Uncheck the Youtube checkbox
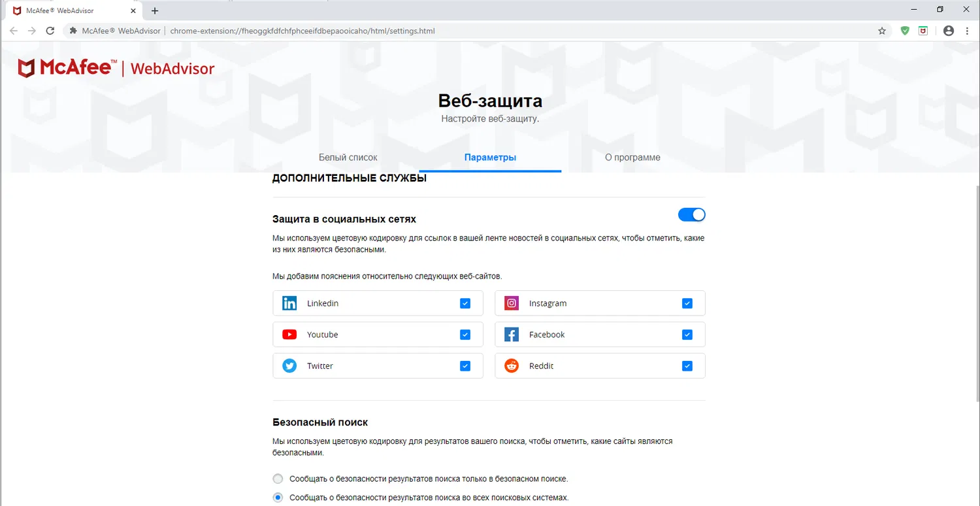980x506 pixels. point(465,335)
